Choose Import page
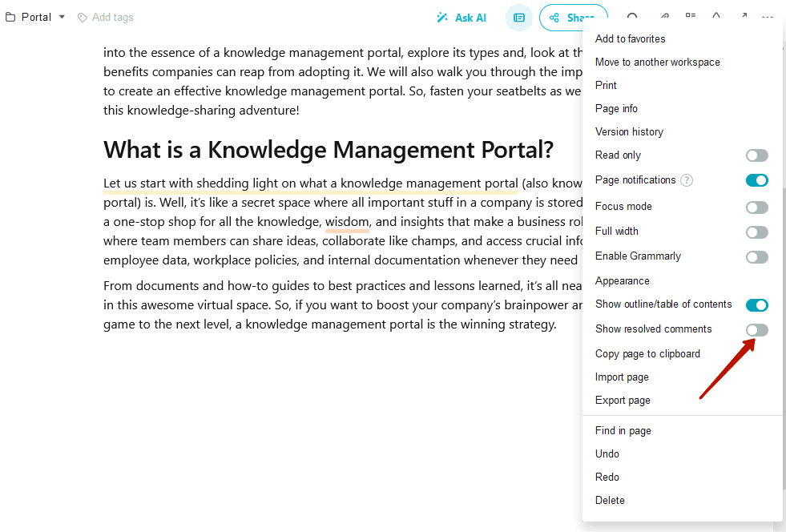The width and height of the screenshot is (786, 532). coord(622,377)
